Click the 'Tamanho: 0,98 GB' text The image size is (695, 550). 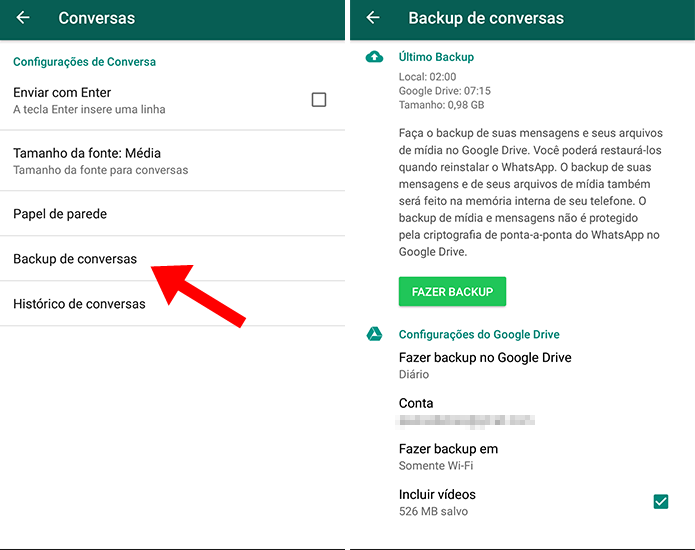(x=441, y=105)
